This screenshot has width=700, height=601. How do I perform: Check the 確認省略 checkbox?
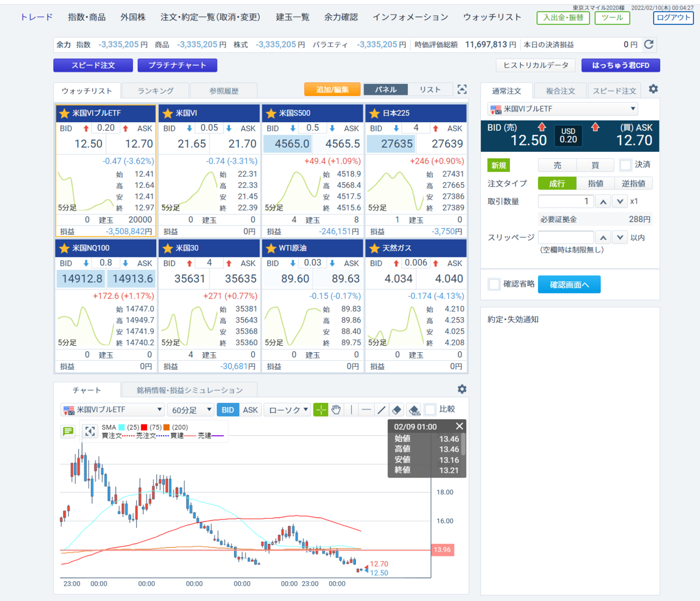click(x=494, y=284)
